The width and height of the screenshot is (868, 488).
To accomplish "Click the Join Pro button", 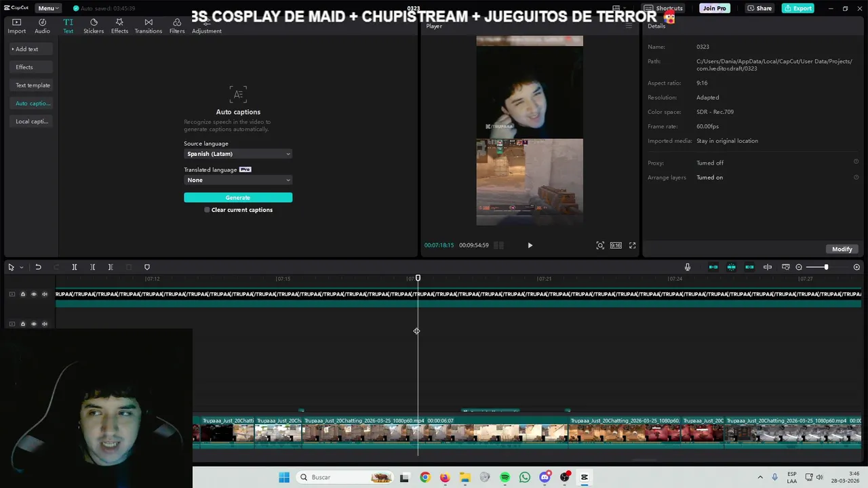I will coord(715,8).
